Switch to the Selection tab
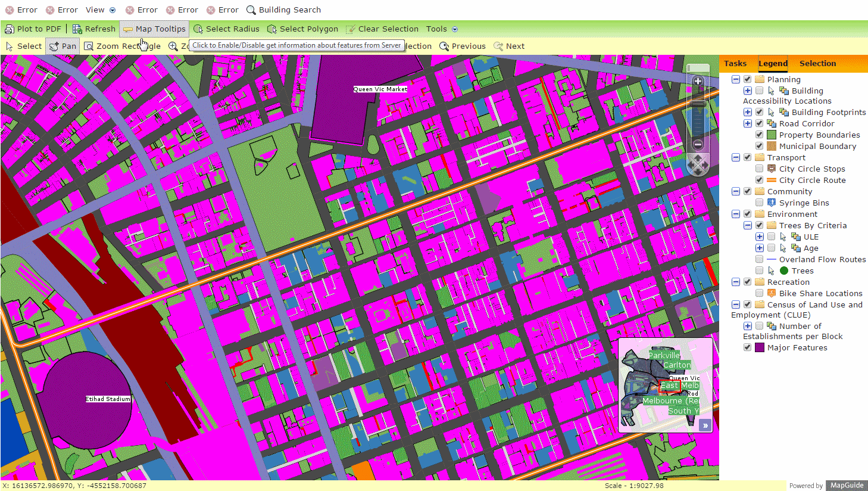 [817, 63]
